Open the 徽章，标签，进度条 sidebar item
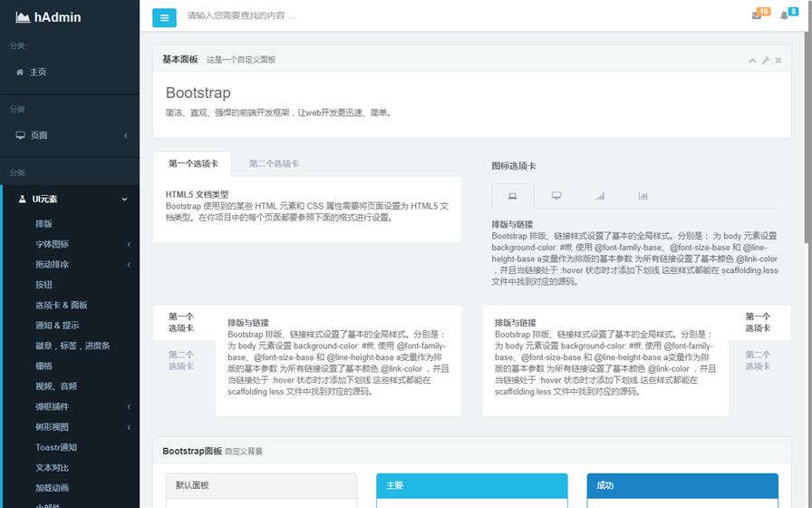Screen dimensions: 812x508 (71, 346)
